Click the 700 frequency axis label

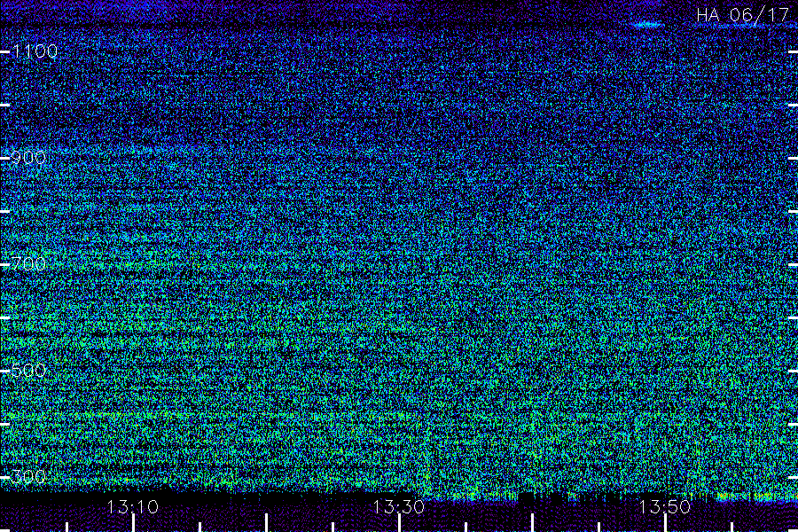28,263
